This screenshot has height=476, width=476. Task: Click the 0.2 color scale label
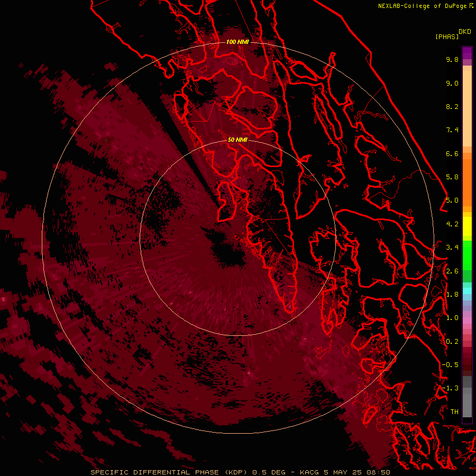coord(452,342)
